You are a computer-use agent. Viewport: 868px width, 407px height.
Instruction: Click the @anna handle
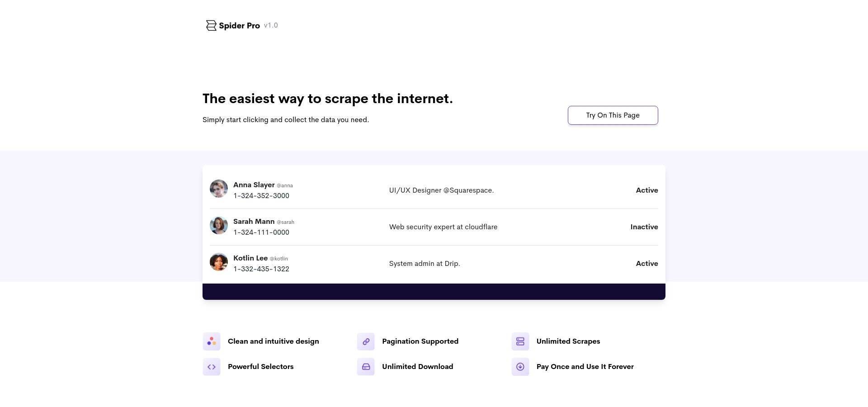(x=285, y=185)
